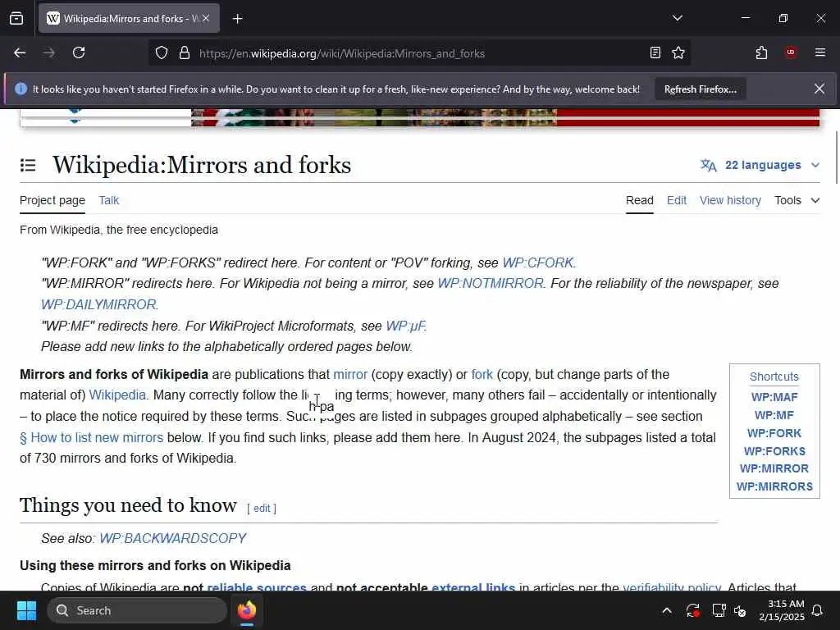This screenshot has height=630, width=840.
Task: Show hidden system tray icons
Action: [667, 610]
